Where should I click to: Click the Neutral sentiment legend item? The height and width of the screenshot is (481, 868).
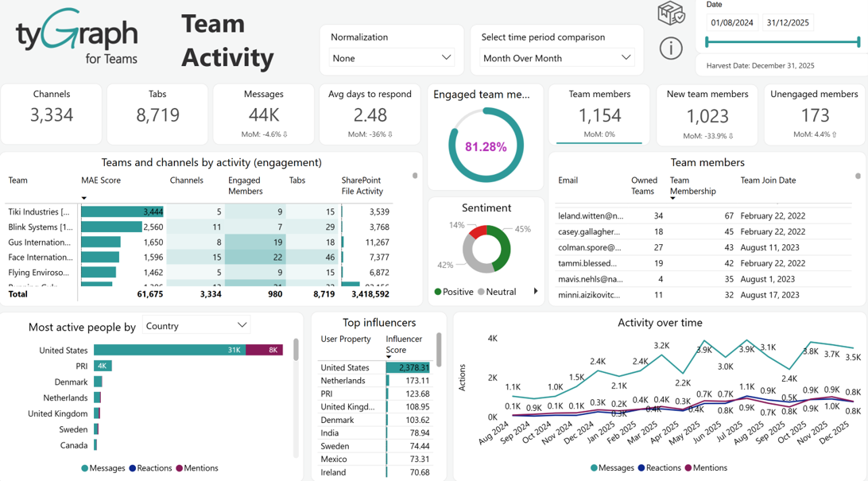click(x=497, y=292)
